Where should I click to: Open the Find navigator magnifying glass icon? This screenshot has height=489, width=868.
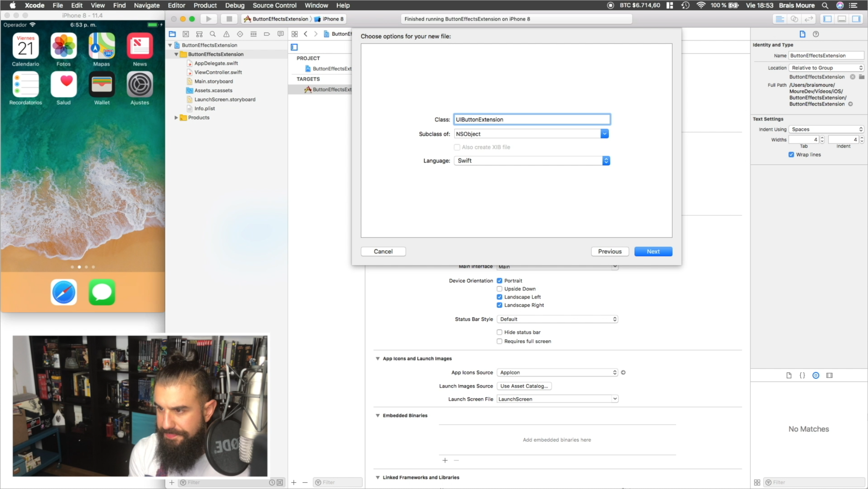click(213, 34)
